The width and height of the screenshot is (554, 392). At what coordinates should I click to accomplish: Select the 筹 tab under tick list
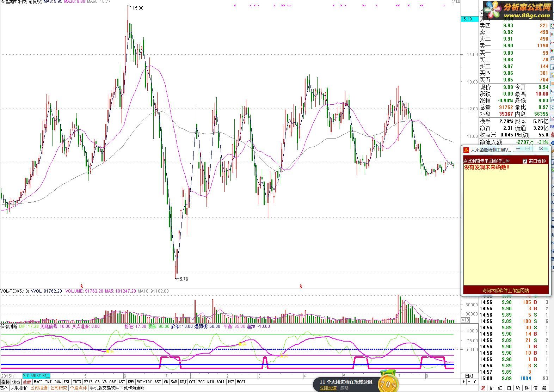[x=544, y=388]
